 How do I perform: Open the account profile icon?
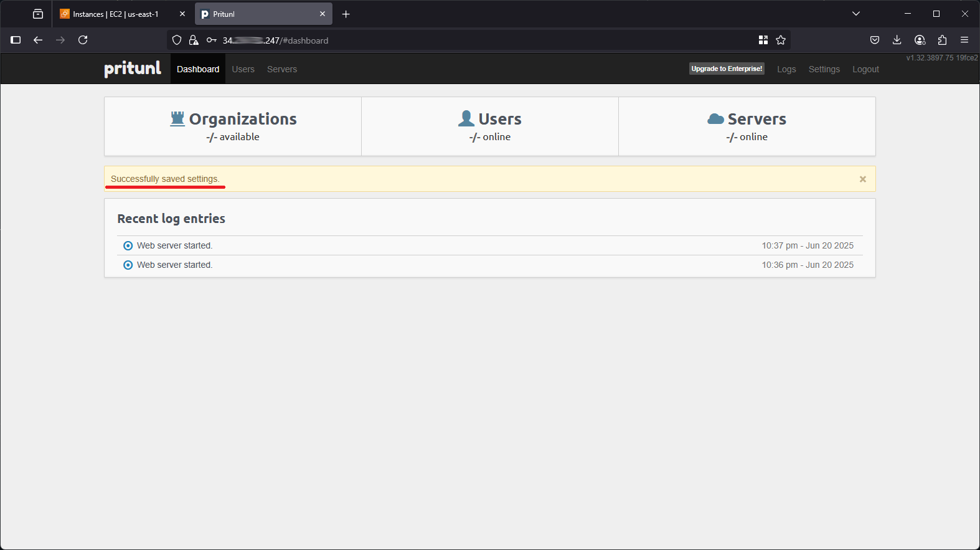click(x=920, y=40)
